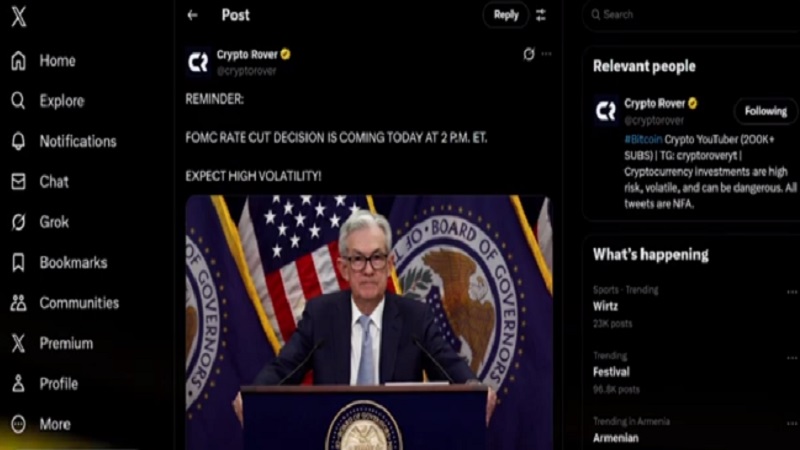Open the Chat envelope icon
The width and height of the screenshot is (800, 450).
tap(18, 181)
